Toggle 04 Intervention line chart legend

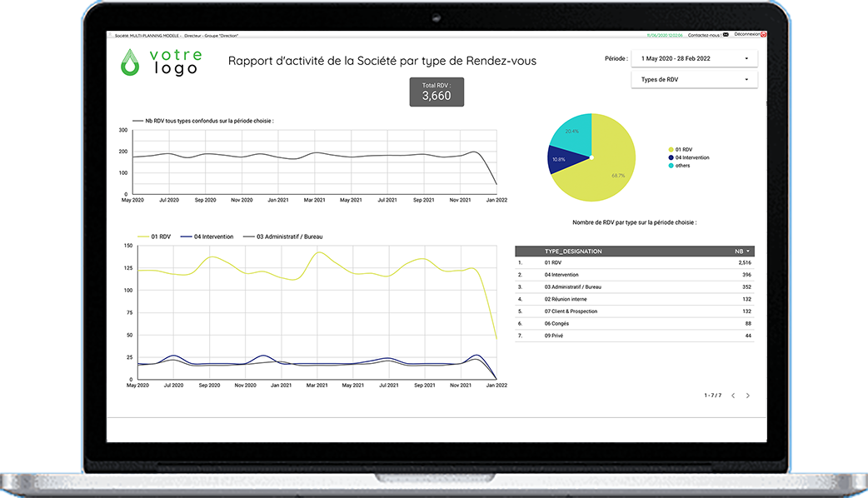207,237
